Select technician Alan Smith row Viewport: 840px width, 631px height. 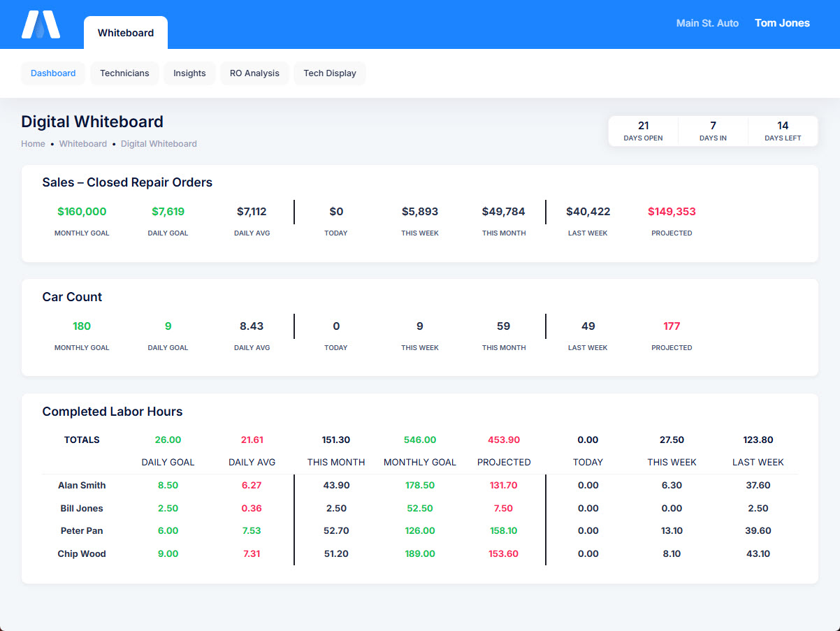[x=82, y=486]
